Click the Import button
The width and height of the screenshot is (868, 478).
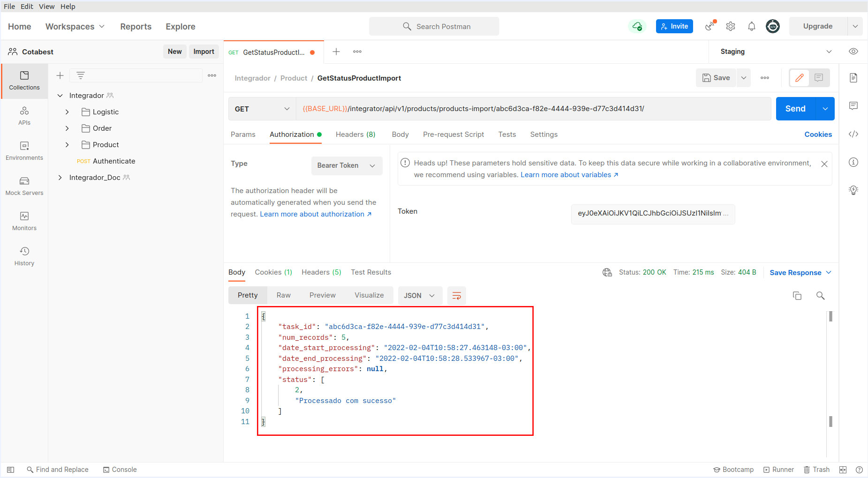(x=204, y=52)
